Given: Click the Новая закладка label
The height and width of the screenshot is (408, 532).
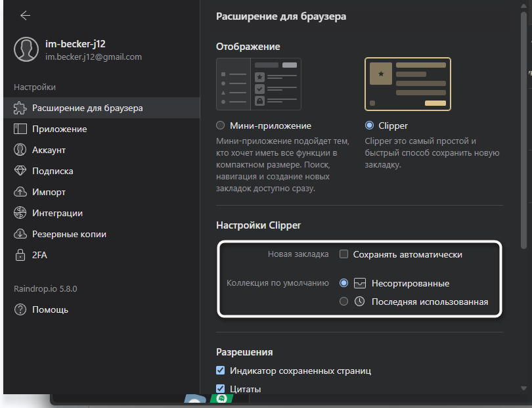Looking at the screenshot, I should tap(298, 254).
